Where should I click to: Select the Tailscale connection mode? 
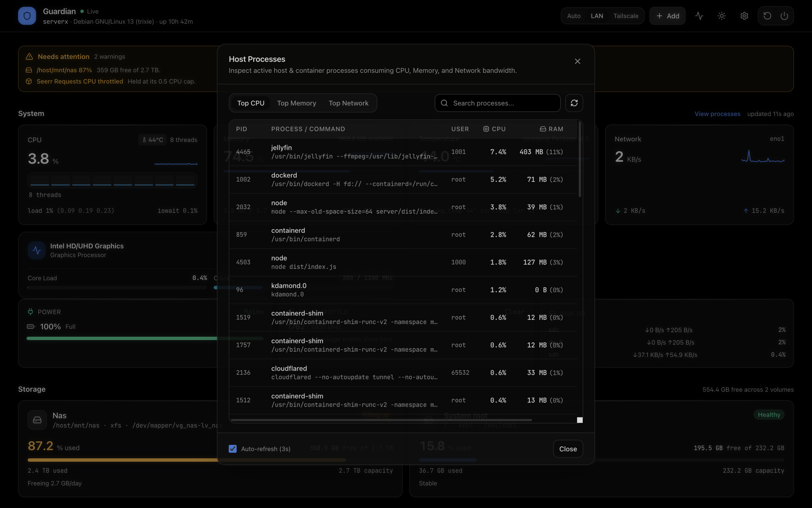[626, 16]
